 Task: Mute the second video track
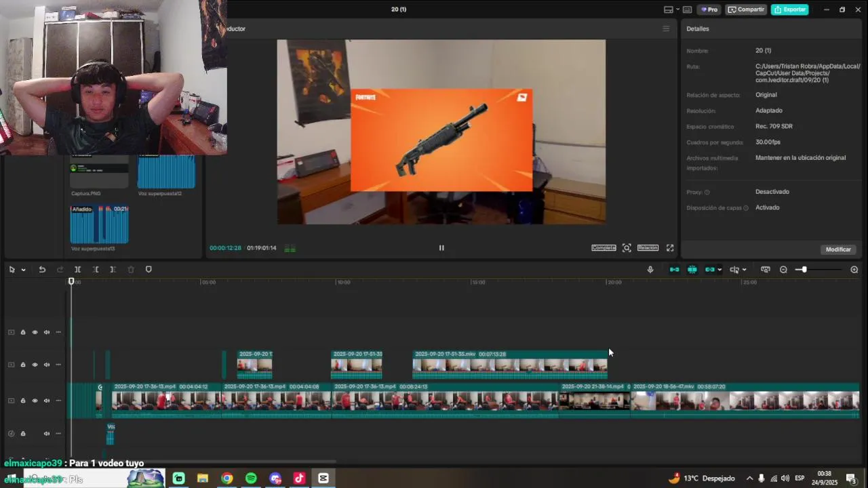click(47, 365)
